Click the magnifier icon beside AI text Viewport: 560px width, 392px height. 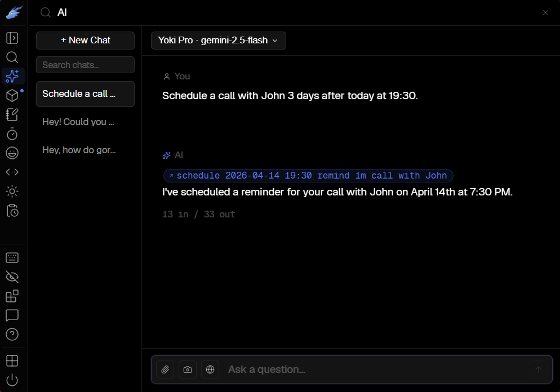[x=46, y=12]
